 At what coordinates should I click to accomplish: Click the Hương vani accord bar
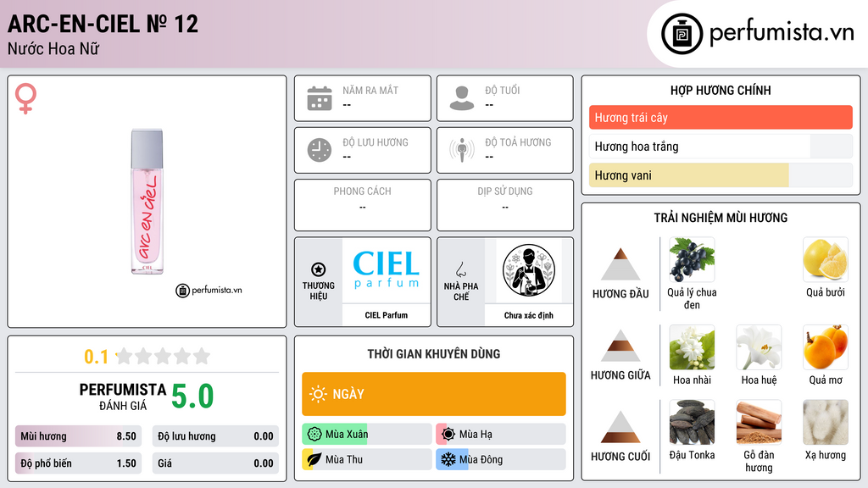coord(721,175)
